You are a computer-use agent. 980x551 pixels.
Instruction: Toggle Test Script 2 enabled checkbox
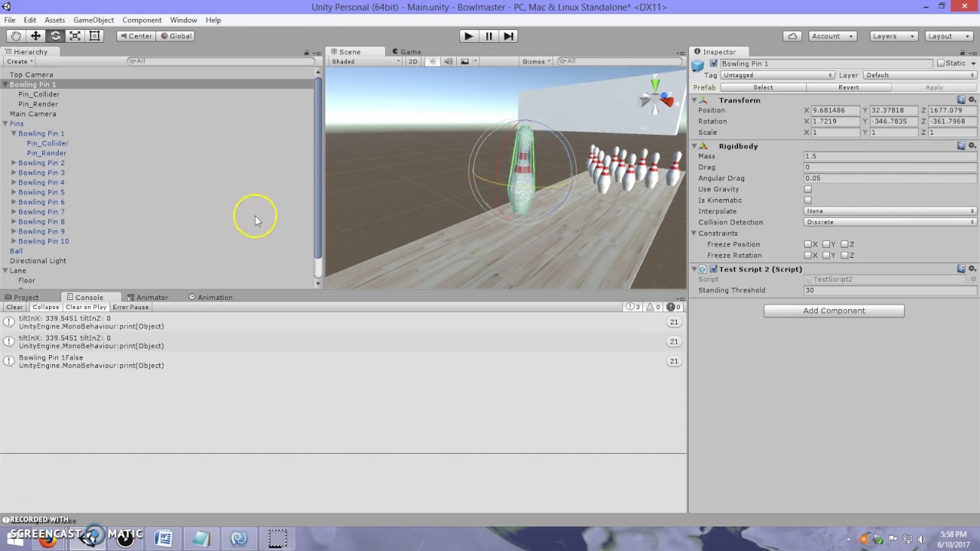[x=714, y=269]
